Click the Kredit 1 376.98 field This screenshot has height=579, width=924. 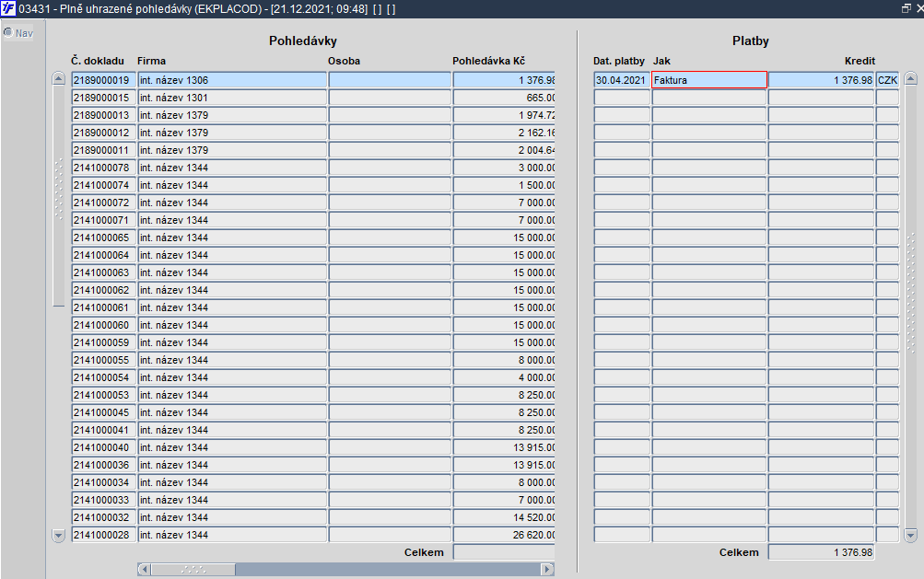[821, 80]
